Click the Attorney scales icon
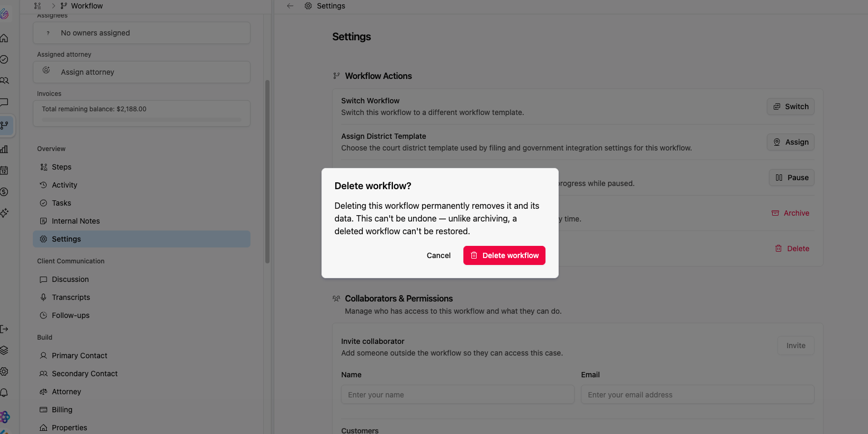Screen dimensions: 868x434 coord(43,392)
